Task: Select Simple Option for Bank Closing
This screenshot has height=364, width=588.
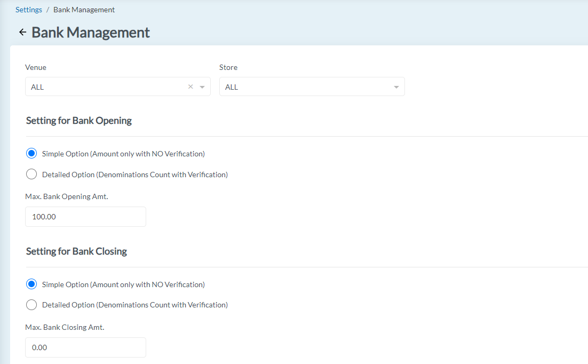Action: click(31, 284)
